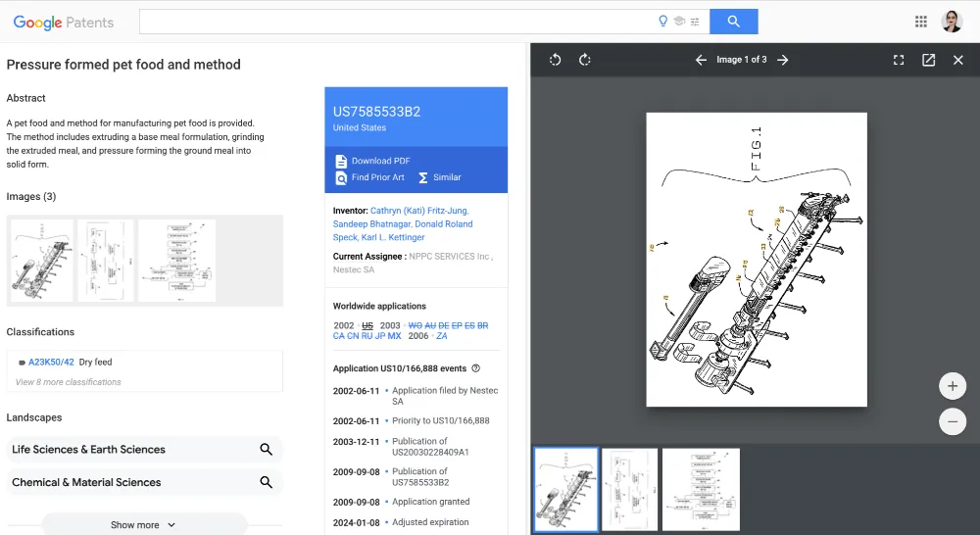Click Life Sciences & Earth Sciences label
The width and height of the screenshot is (980, 535).
pos(89,450)
